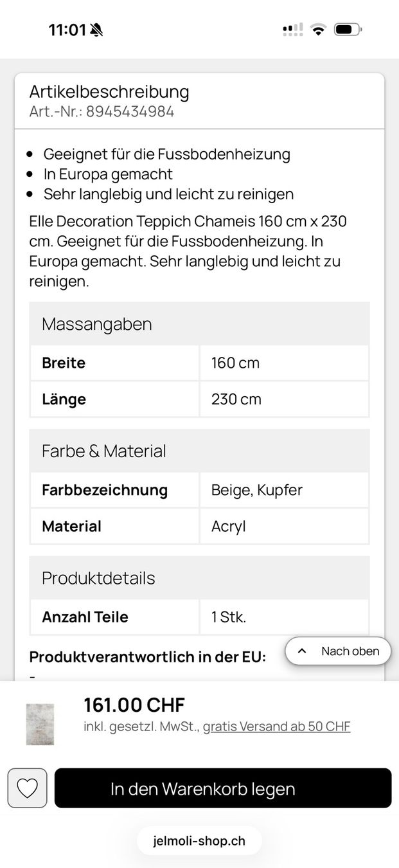Tap the article number 8945434984

[x=130, y=112]
